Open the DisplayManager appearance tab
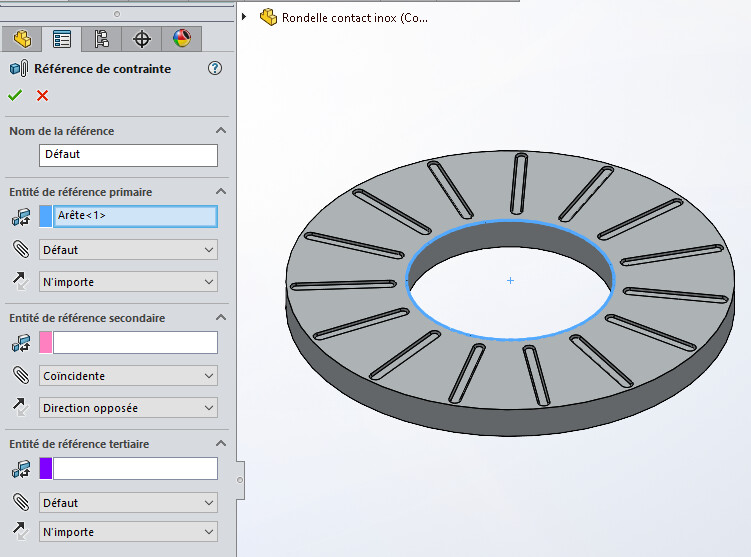751x557 pixels. click(181, 39)
